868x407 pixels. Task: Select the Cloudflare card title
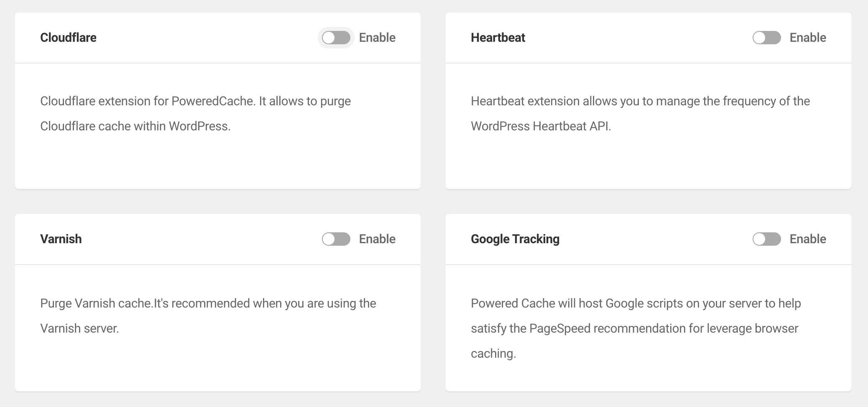pyautogui.click(x=68, y=38)
